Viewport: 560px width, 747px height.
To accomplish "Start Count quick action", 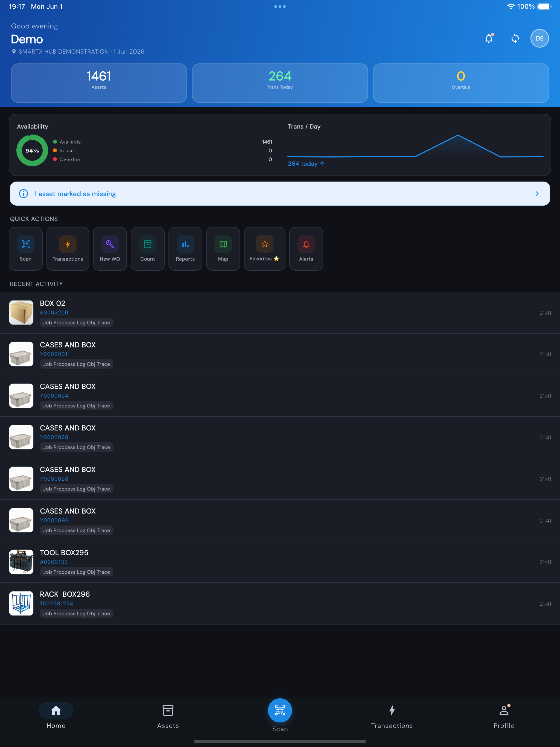I will click(148, 249).
